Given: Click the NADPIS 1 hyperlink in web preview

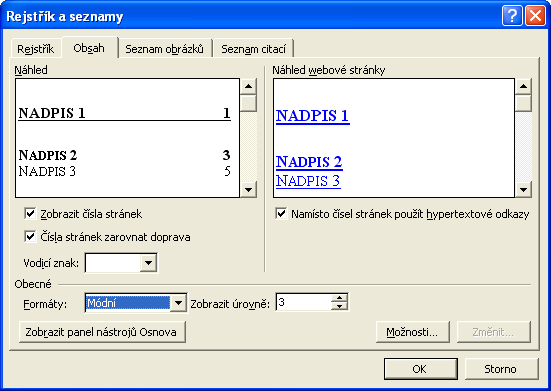Looking at the screenshot, I should [312, 116].
